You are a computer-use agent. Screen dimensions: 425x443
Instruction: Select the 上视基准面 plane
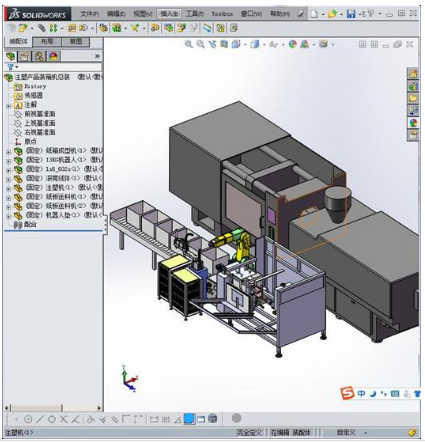pos(40,123)
